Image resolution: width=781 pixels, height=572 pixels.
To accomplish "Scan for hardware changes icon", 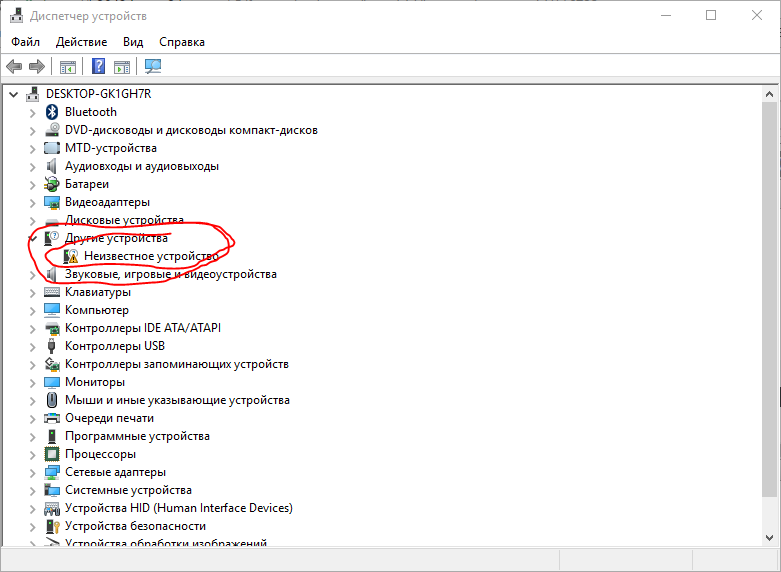I will pyautogui.click(x=153, y=66).
